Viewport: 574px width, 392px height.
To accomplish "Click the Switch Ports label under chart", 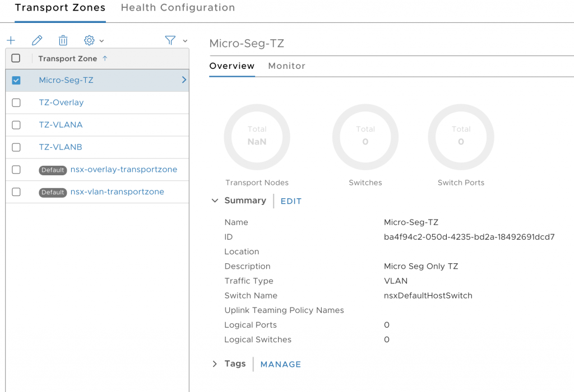I will click(461, 183).
